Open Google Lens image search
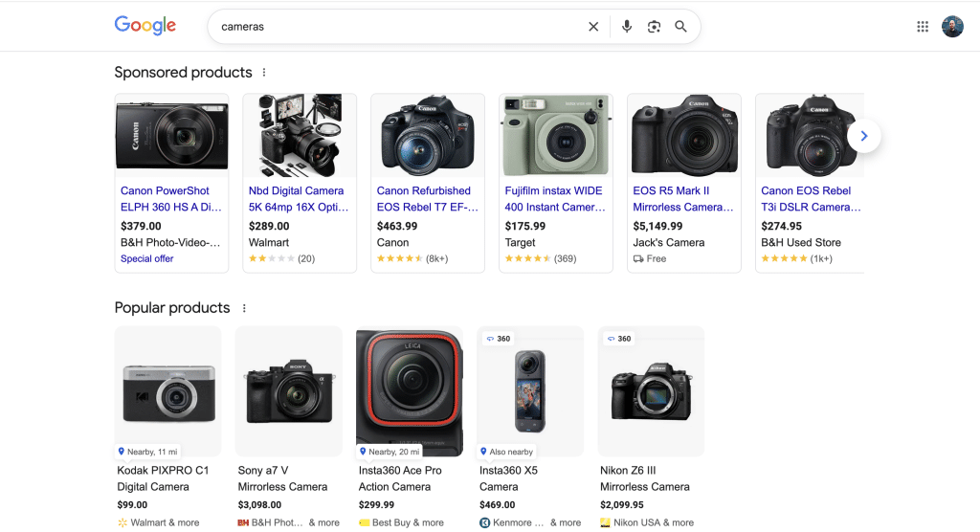 click(x=654, y=26)
